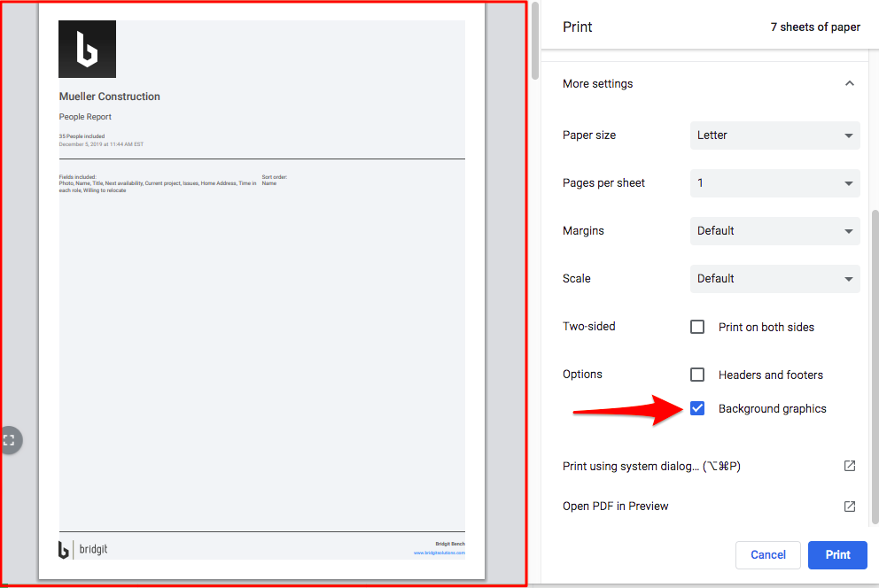The height and width of the screenshot is (588, 879).
Task: Click the 7 sheets of paper text
Action: tap(815, 27)
